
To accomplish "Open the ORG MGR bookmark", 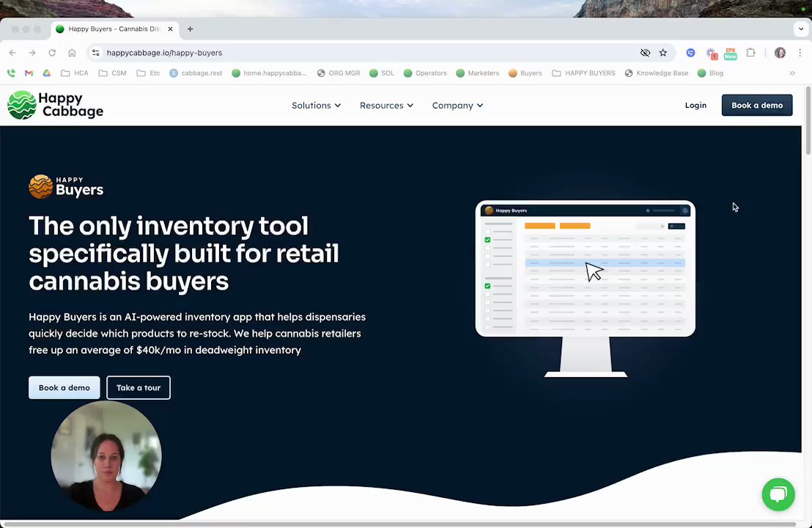I will (339, 73).
